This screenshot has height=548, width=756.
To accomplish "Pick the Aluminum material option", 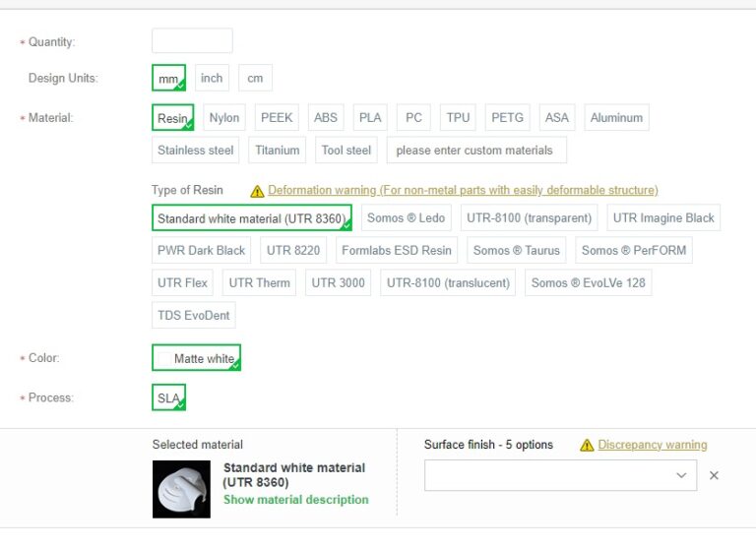I will (x=616, y=118).
